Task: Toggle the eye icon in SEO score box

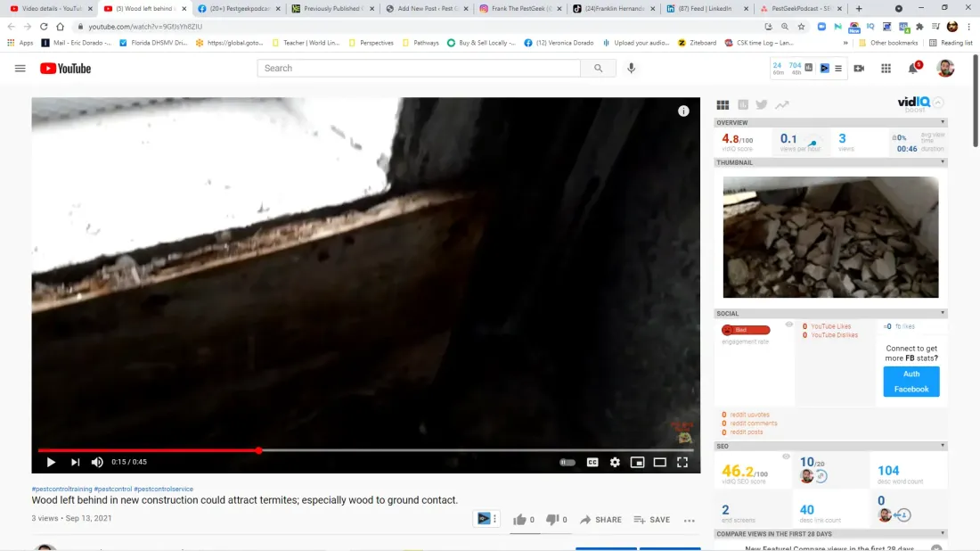Action: point(787,456)
